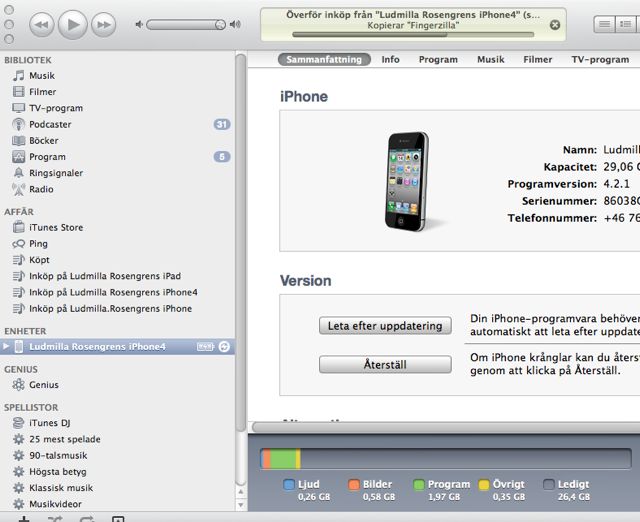640x522 pixels.
Task: Switch to the Program tab
Action: [x=438, y=59]
